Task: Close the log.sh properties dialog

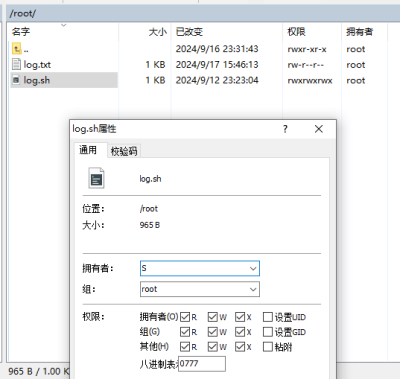Action: pos(319,129)
